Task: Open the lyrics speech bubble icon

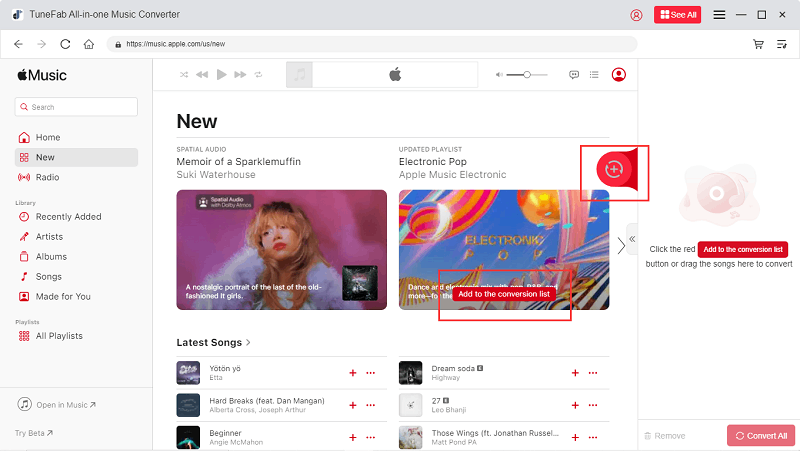Action: point(574,75)
